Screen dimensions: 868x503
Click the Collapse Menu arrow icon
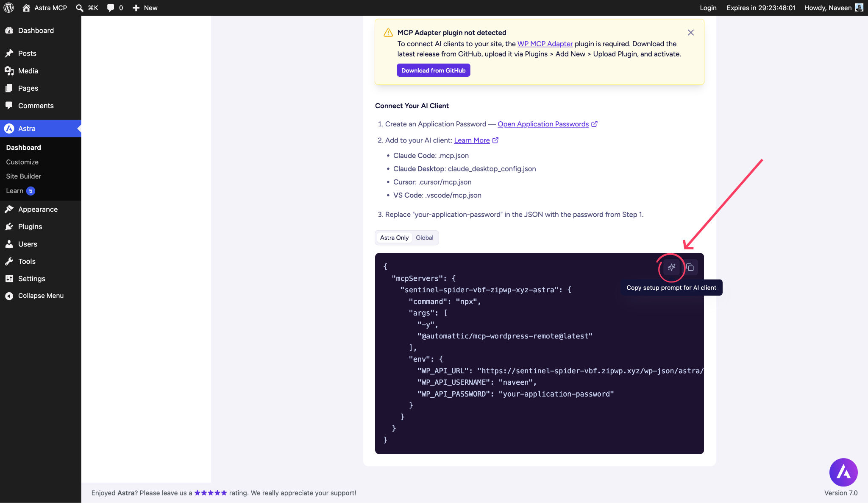click(9, 296)
